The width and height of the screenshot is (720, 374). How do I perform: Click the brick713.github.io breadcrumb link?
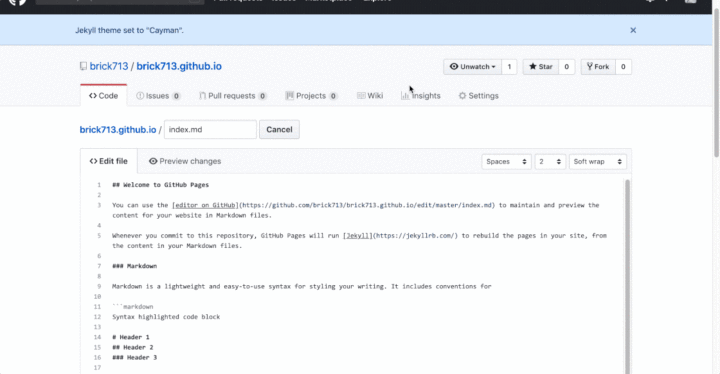click(118, 130)
